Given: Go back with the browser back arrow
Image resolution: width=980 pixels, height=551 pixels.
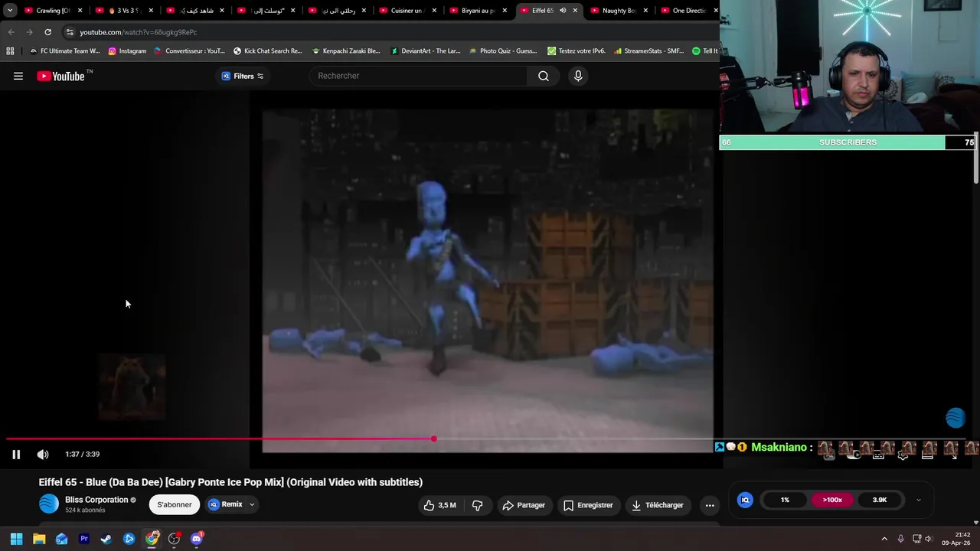Looking at the screenshot, I should pyautogui.click(x=11, y=32).
